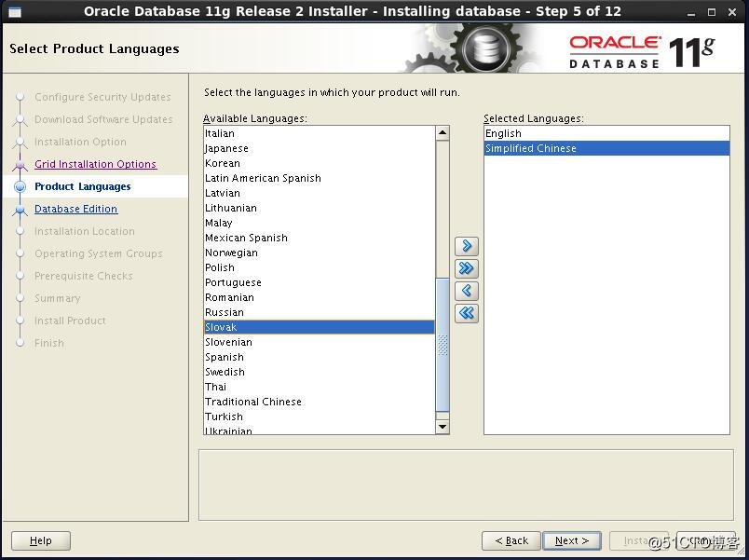Viewport: 749px width, 560px height.
Task: Click scroll up arrow in Available Languages list
Action: [x=443, y=133]
